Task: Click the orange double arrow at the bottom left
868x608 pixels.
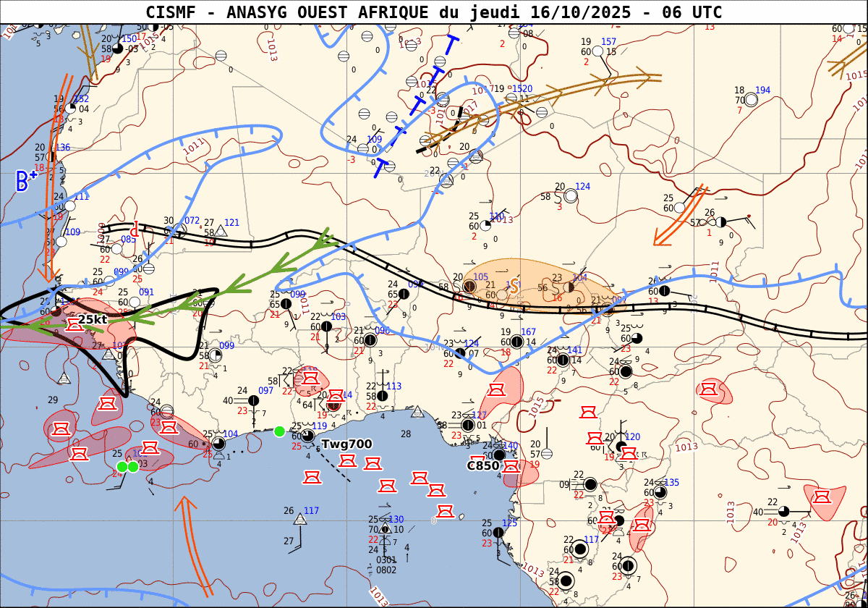Action: point(194,543)
